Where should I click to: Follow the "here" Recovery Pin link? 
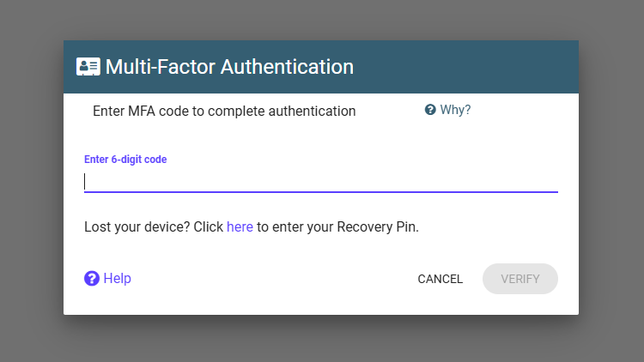pos(240,226)
